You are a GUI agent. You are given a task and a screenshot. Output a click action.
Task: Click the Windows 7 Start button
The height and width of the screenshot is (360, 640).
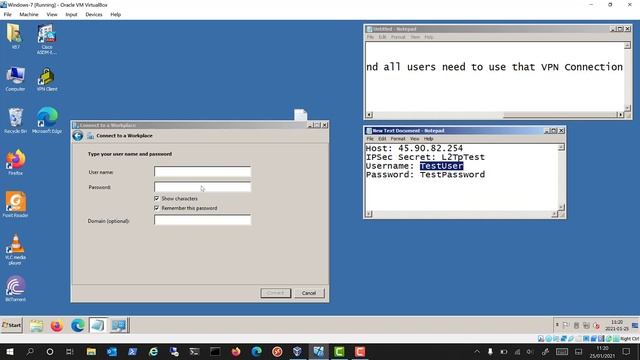click(11, 325)
